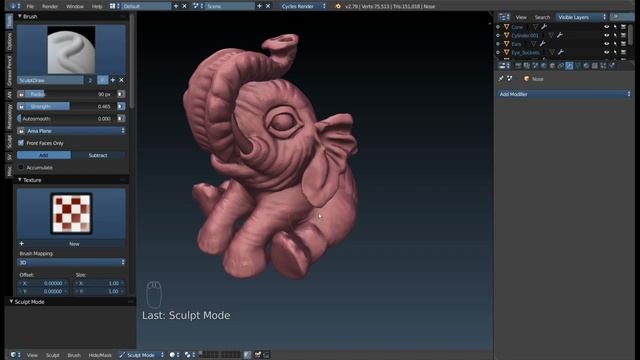
Task: Expand the Cone outliner entry
Action: tap(498, 27)
